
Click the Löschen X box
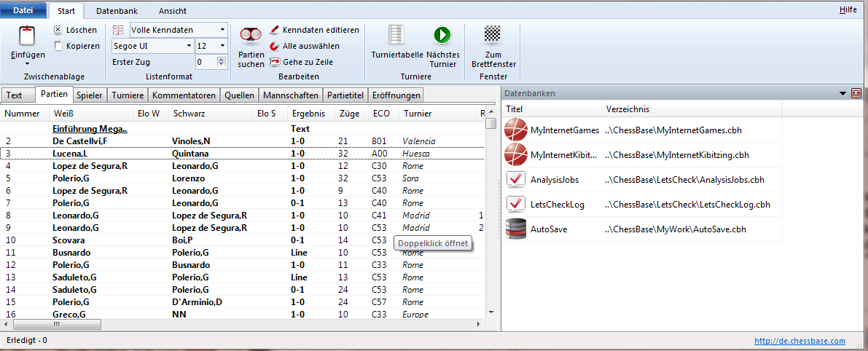[58, 30]
